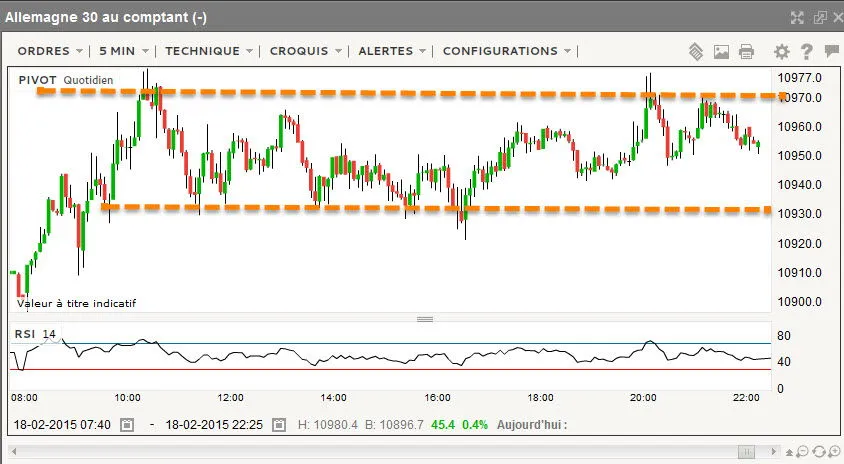Click the PIVOT indicator label
The image size is (844, 464).
click(x=38, y=80)
